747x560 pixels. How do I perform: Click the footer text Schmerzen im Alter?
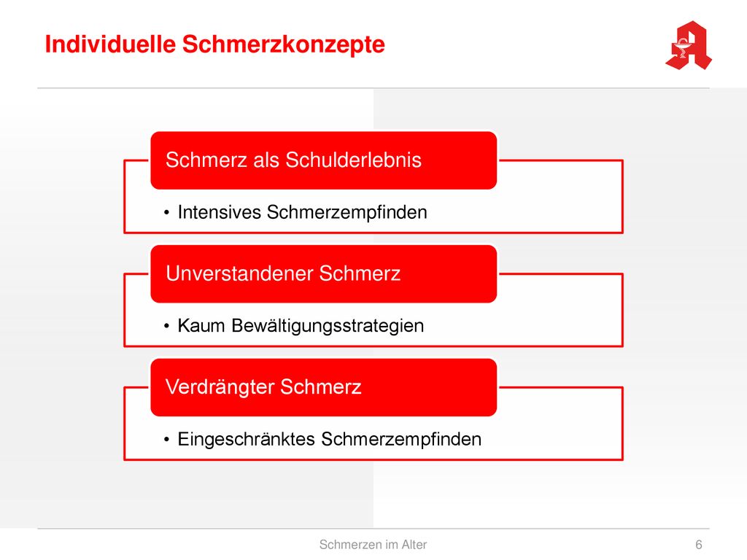tap(373, 544)
